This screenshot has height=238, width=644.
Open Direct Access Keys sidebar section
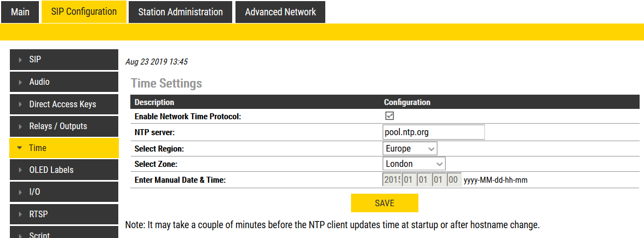tap(62, 104)
